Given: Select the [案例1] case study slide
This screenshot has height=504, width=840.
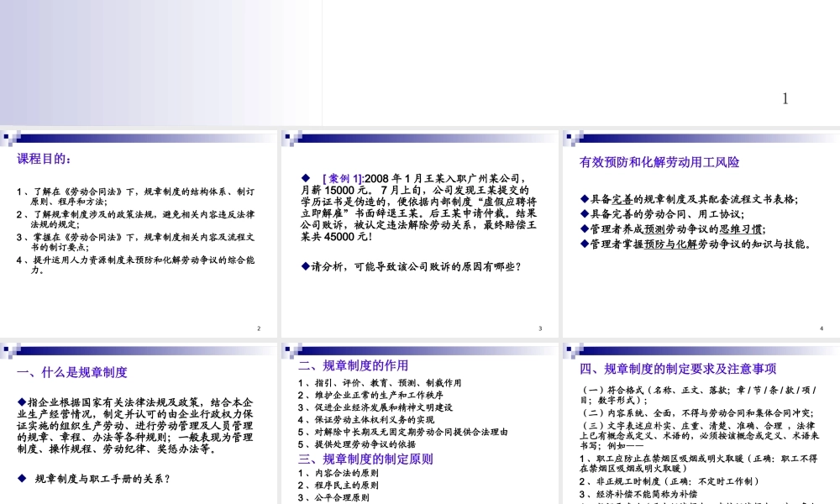Looking at the screenshot, I should 419,233.
